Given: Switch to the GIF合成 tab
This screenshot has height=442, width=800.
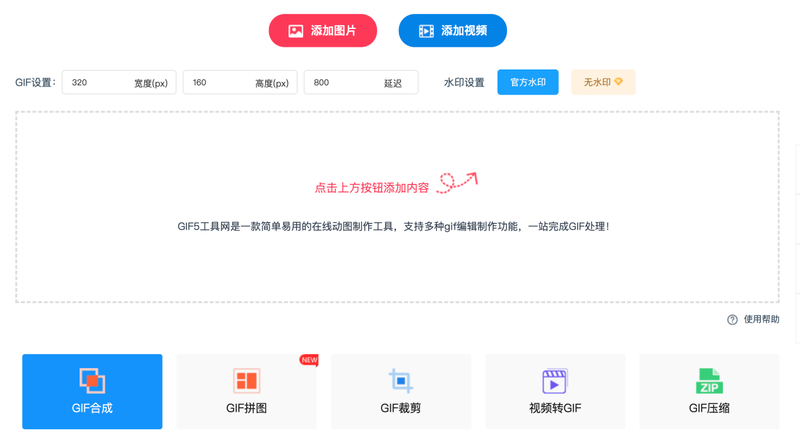Looking at the screenshot, I should click(x=92, y=391).
